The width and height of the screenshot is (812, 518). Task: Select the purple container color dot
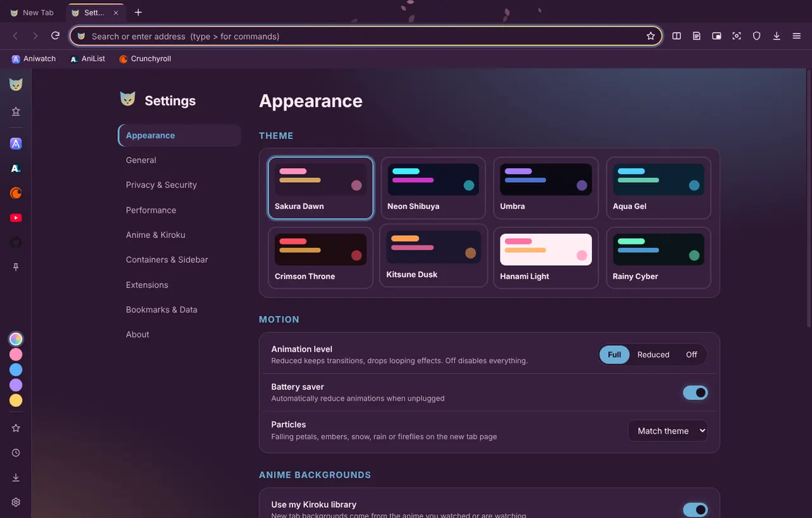(x=16, y=385)
